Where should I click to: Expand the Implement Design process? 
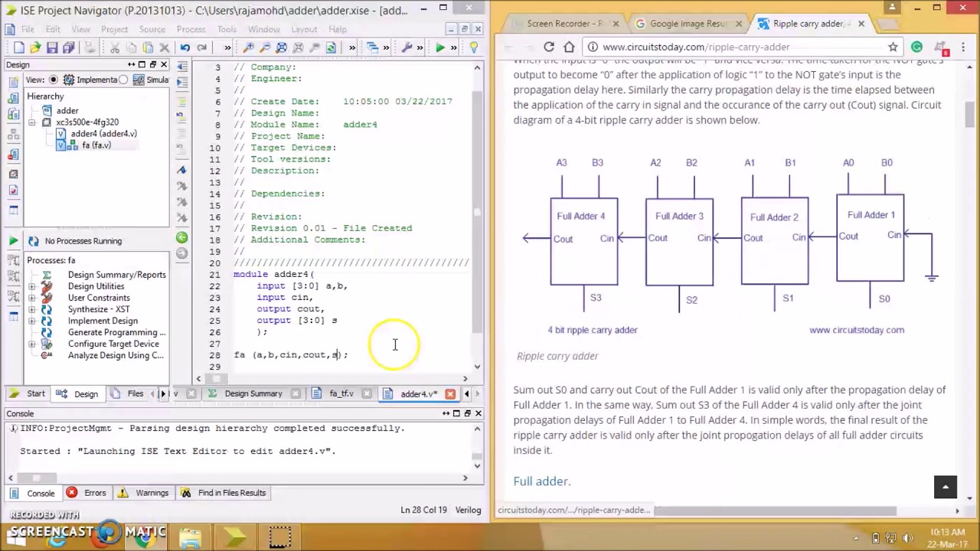pyautogui.click(x=31, y=321)
